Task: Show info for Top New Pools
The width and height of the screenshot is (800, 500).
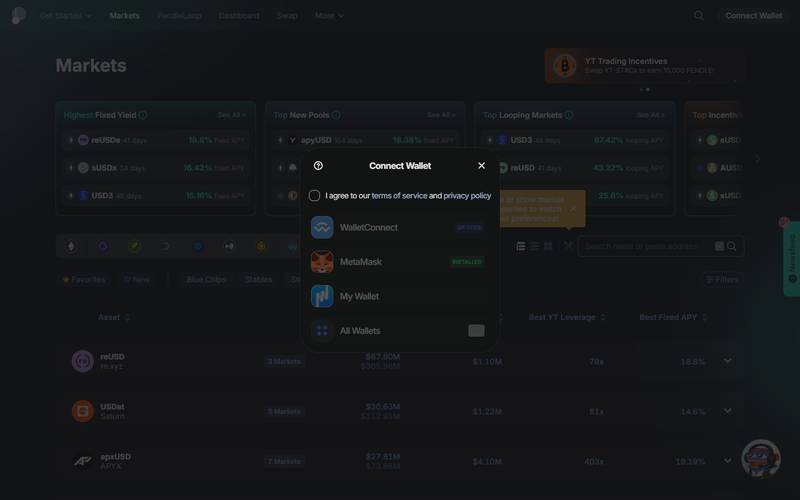Action: [336, 115]
